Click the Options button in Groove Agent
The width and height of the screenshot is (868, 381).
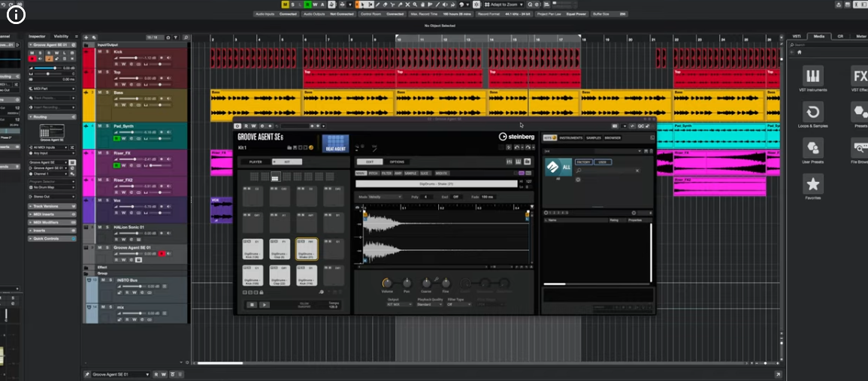[x=396, y=162]
